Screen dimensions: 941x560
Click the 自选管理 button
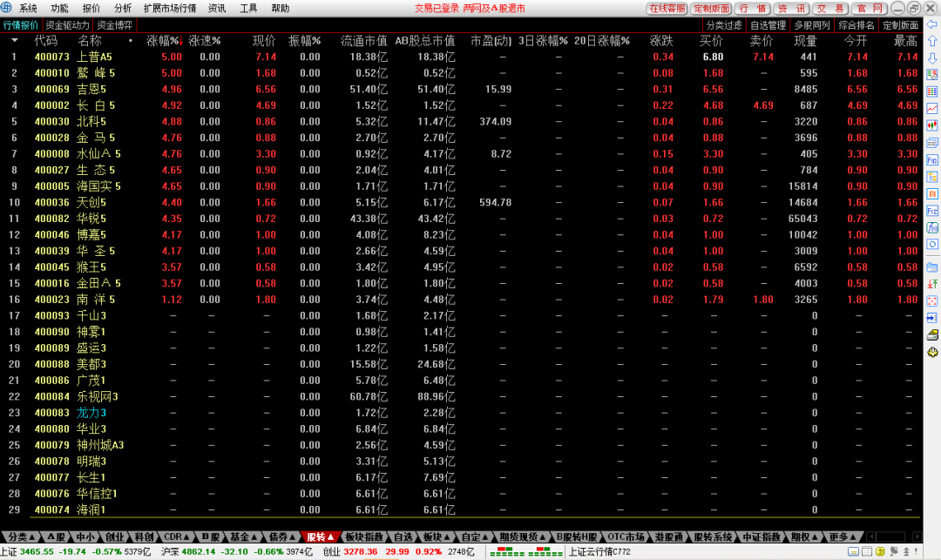click(x=768, y=25)
